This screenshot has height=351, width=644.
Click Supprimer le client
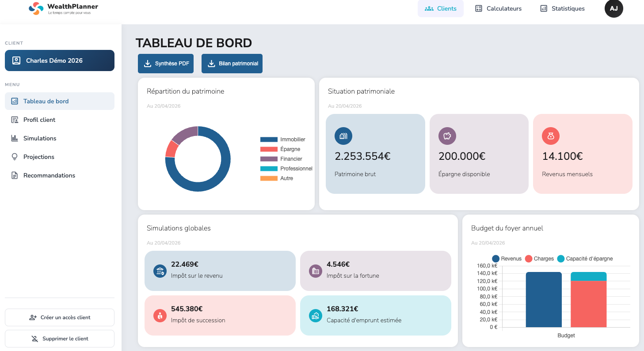point(59,338)
